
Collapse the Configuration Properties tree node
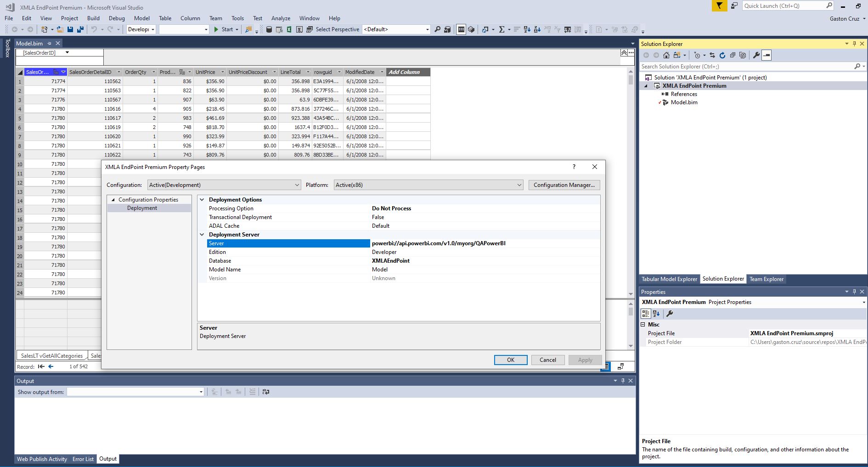click(x=113, y=200)
